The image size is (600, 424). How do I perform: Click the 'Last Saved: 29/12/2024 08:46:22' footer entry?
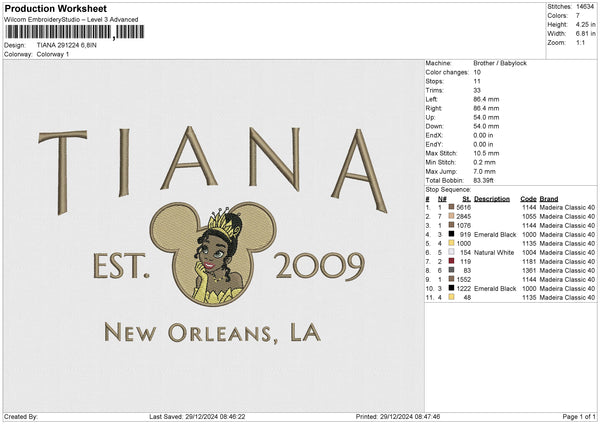pyautogui.click(x=197, y=416)
